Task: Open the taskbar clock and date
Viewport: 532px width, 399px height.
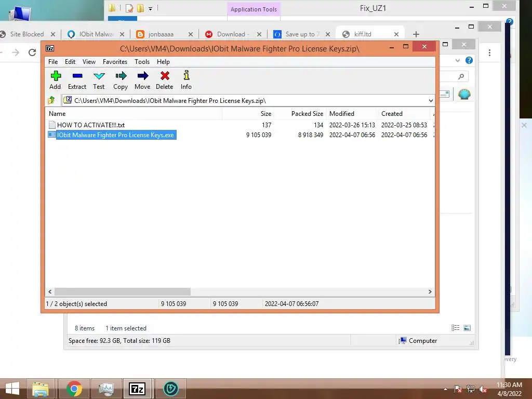Action: [509, 389]
